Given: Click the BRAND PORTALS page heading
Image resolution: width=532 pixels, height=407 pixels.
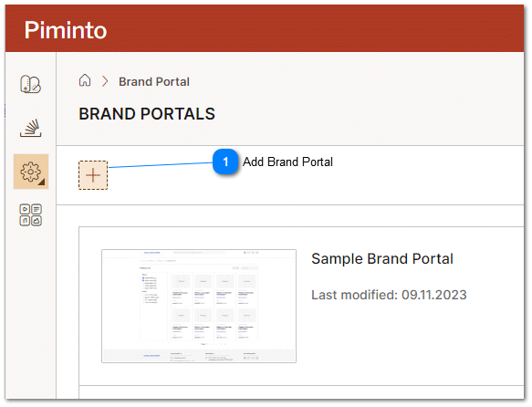Looking at the screenshot, I should [x=147, y=114].
